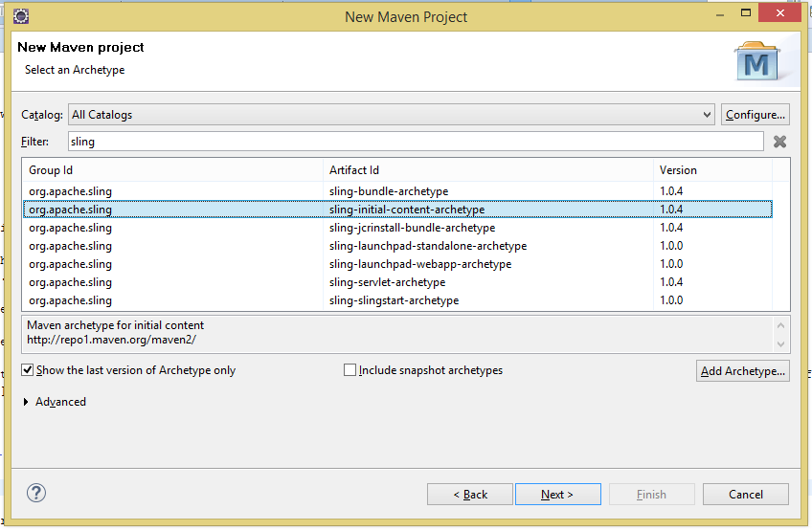Click the Configure... button
This screenshot has height=531, width=812.
pyautogui.click(x=756, y=115)
